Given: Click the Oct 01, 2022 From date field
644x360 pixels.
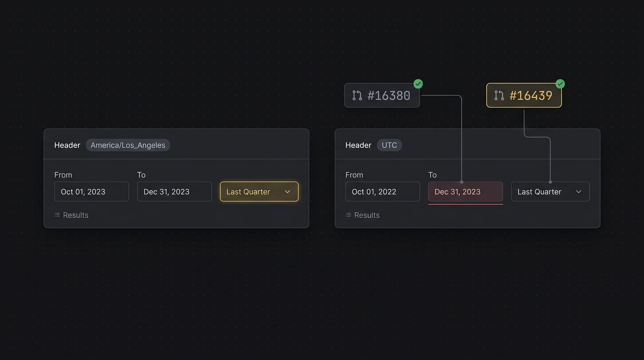Looking at the screenshot, I should (x=383, y=191).
